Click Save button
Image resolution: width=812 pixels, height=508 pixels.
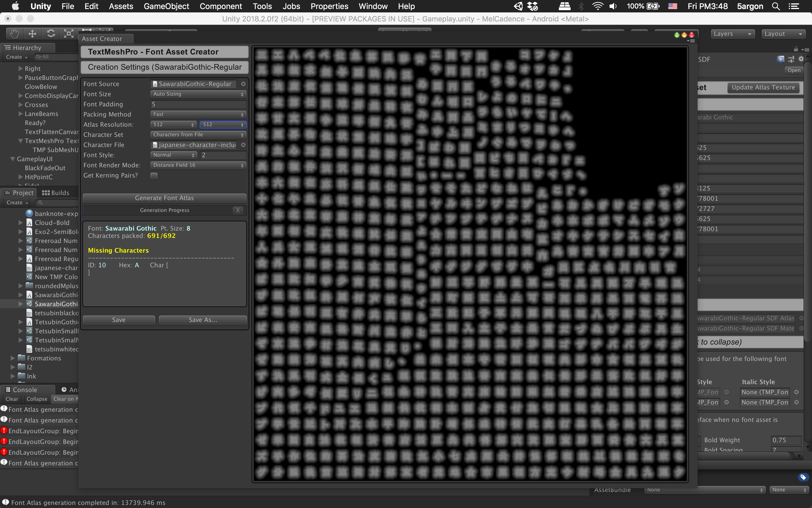pos(119,320)
